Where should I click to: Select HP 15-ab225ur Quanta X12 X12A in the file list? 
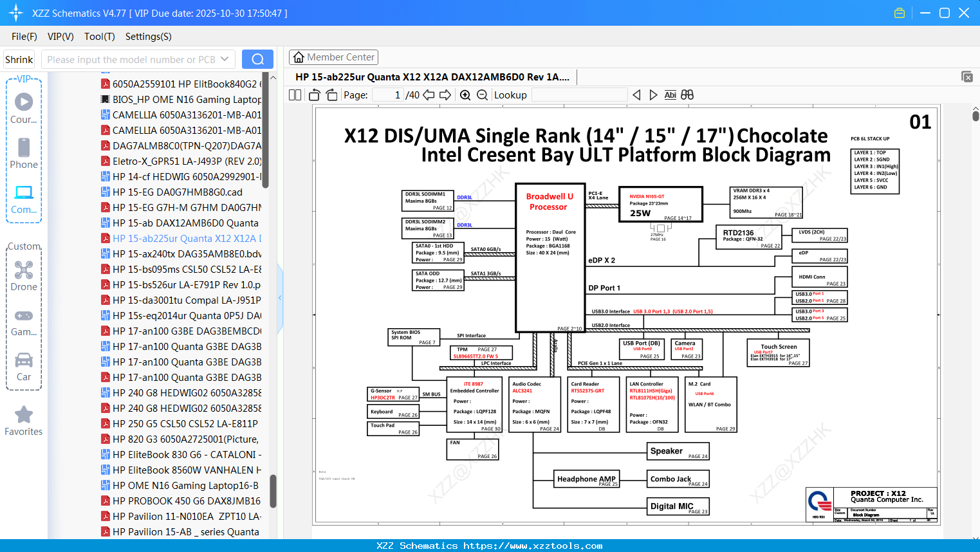181,239
